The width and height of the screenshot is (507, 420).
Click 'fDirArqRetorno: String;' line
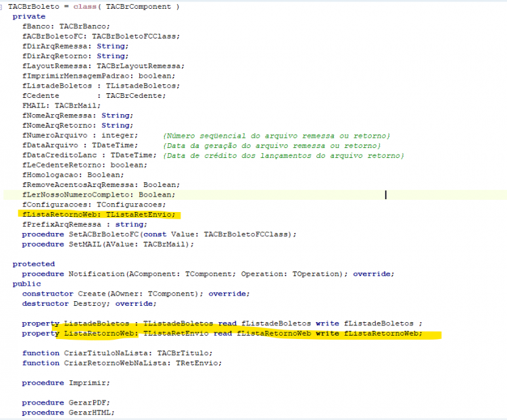pos(75,56)
